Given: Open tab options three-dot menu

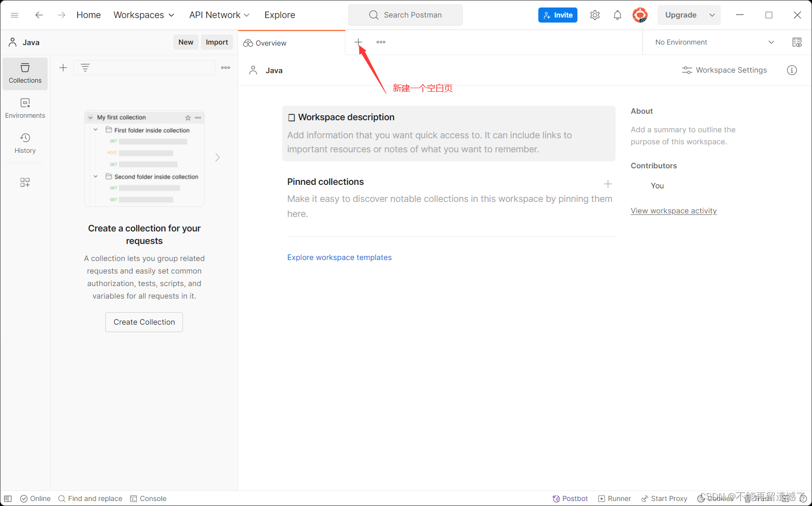Looking at the screenshot, I should (x=381, y=42).
